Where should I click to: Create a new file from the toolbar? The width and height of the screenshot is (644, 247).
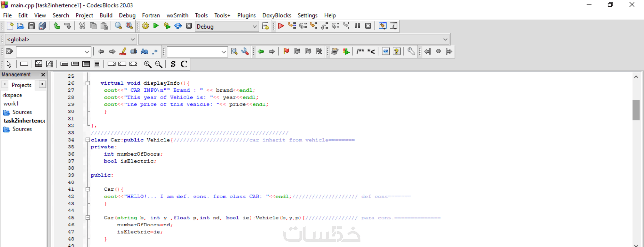pos(10,26)
